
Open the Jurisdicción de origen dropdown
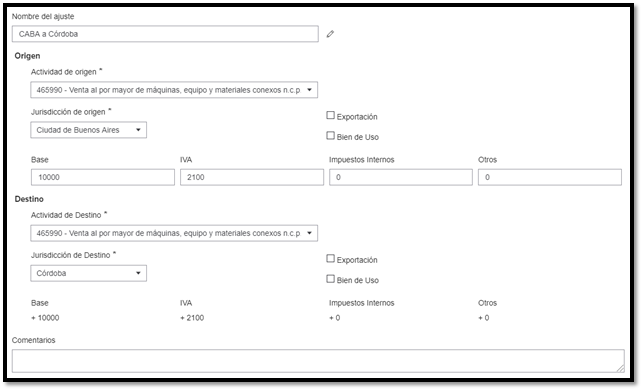[89, 130]
